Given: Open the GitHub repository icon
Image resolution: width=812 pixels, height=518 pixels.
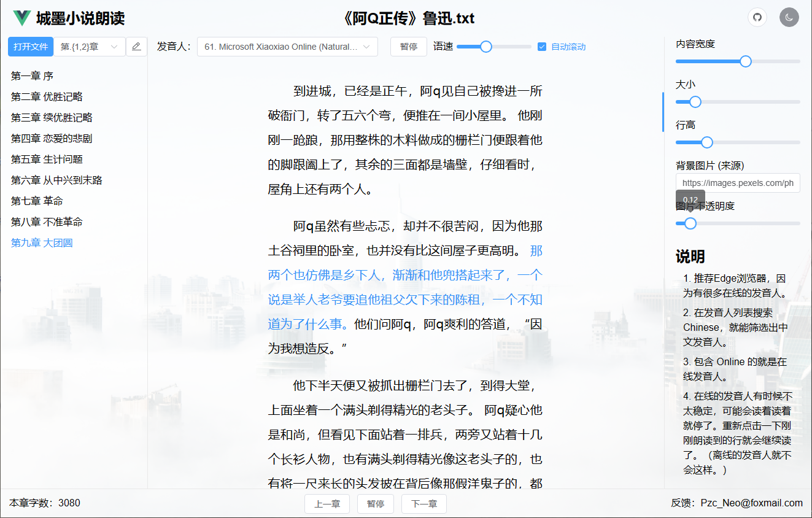Looking at the screenshot, I should point(757,17).
